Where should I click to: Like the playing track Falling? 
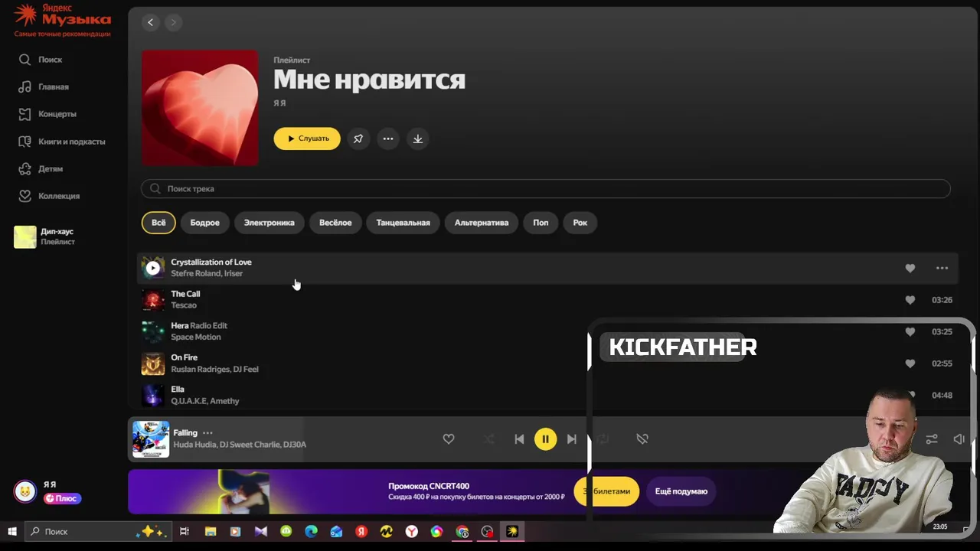coord(449,439)
